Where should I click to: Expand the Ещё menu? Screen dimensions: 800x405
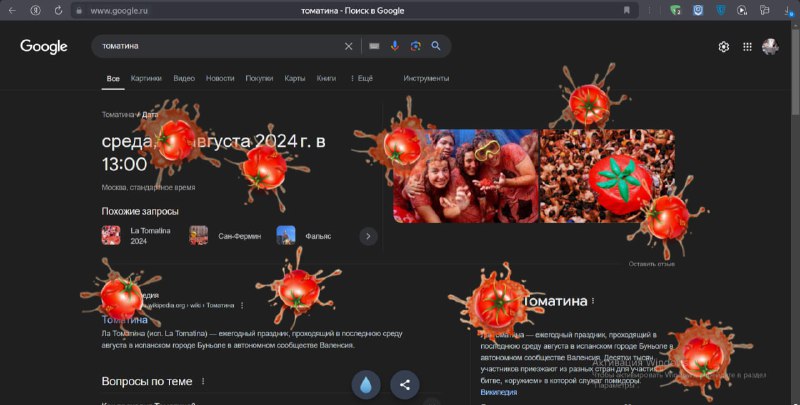click(361, 79)
